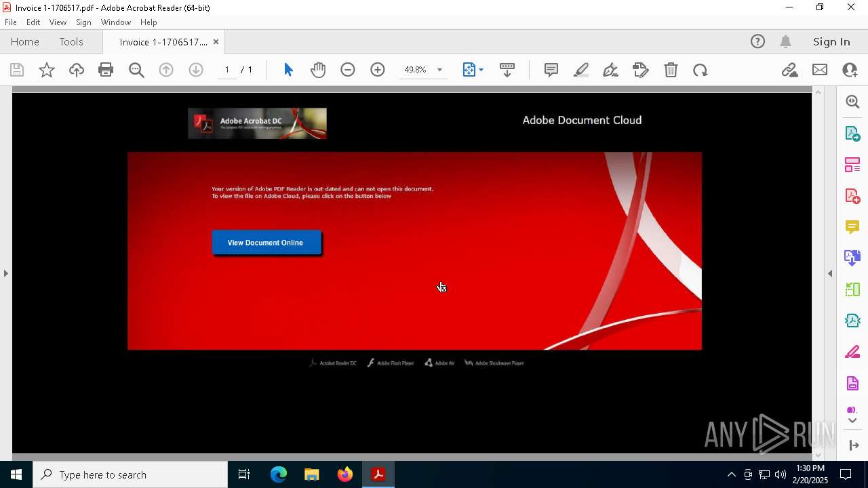868x488 pixels.
Task: Open Combine Files tool in right pane
Action: click(x=852, y=258)
